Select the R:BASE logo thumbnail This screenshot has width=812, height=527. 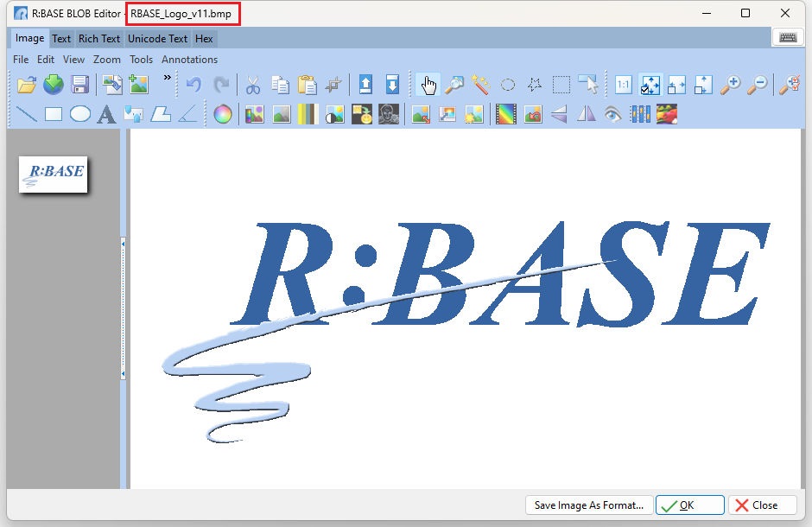54,175
